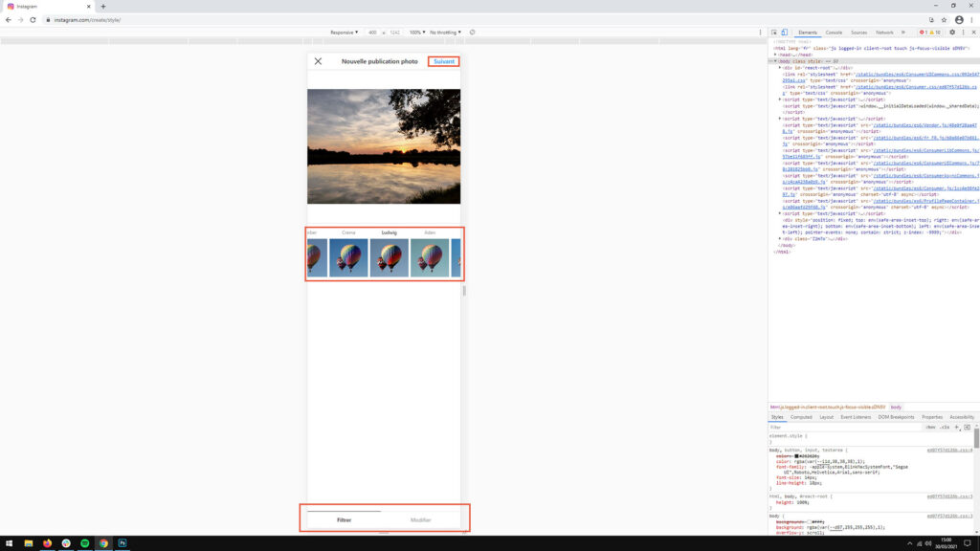The image size is (980, 551).
Task: Go back in browser
Action: (x=8, y=20)
